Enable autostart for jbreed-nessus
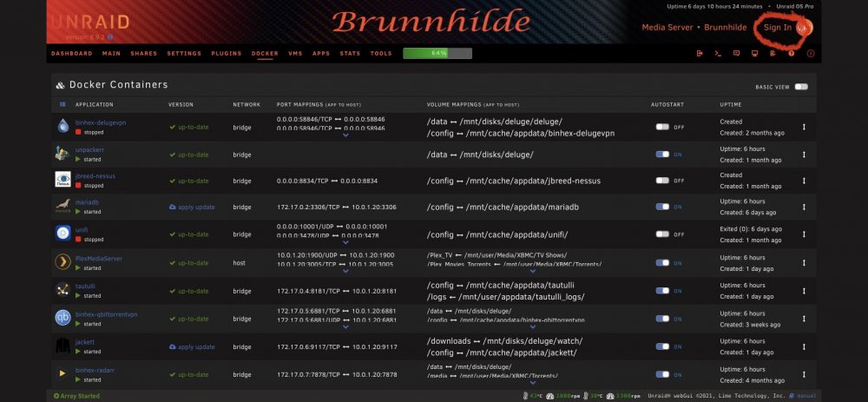Screen dimensions: 868x402 [x=662, y=181]
